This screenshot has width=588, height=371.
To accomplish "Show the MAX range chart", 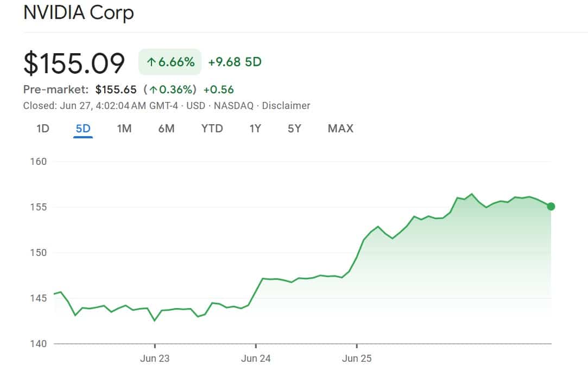I will [340, 129].
